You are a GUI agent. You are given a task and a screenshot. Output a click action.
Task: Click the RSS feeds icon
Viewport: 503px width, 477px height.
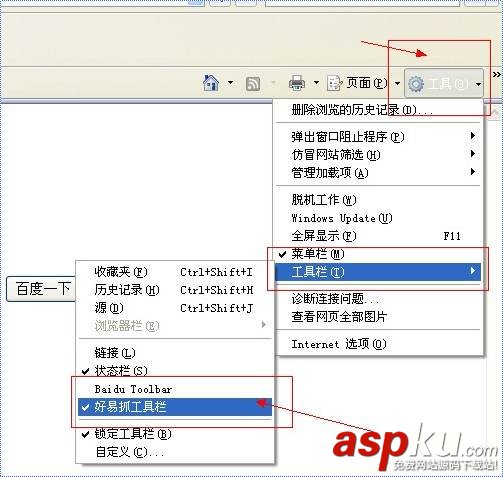252,83
